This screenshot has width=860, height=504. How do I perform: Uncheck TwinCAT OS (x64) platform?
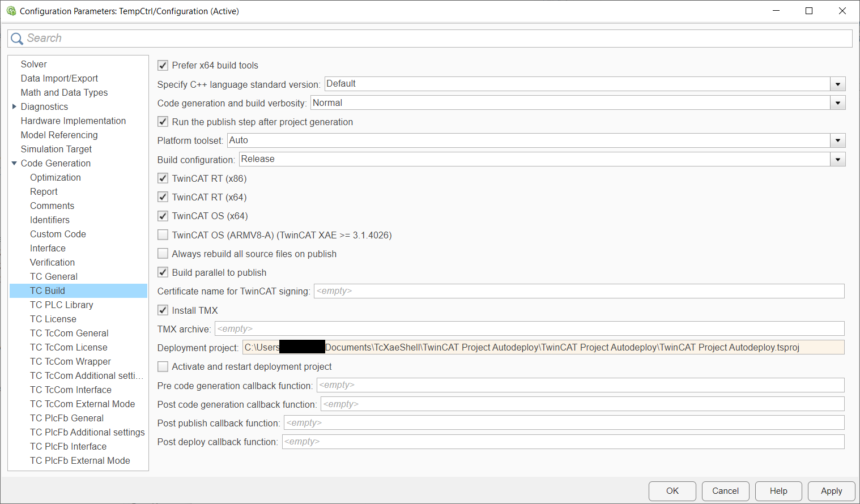163,216
